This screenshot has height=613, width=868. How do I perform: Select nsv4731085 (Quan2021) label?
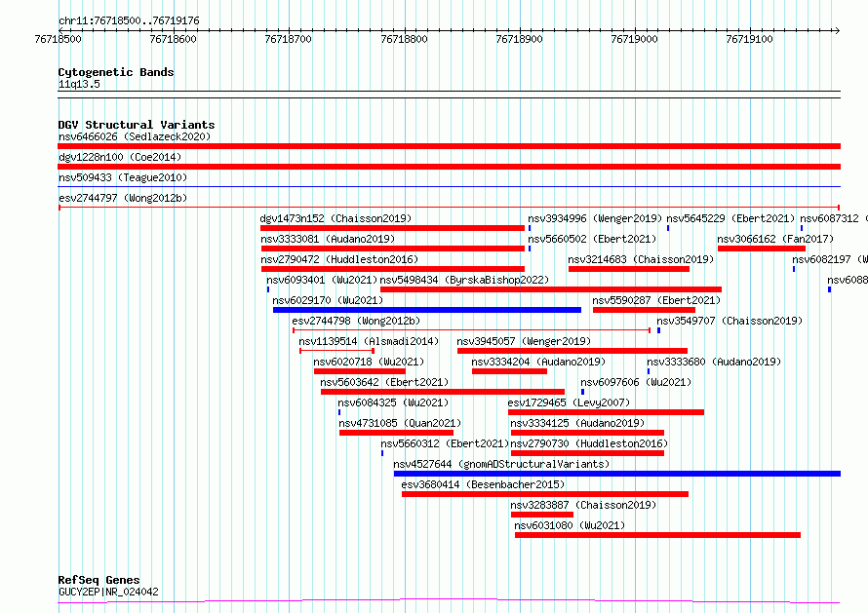point(400,423)
